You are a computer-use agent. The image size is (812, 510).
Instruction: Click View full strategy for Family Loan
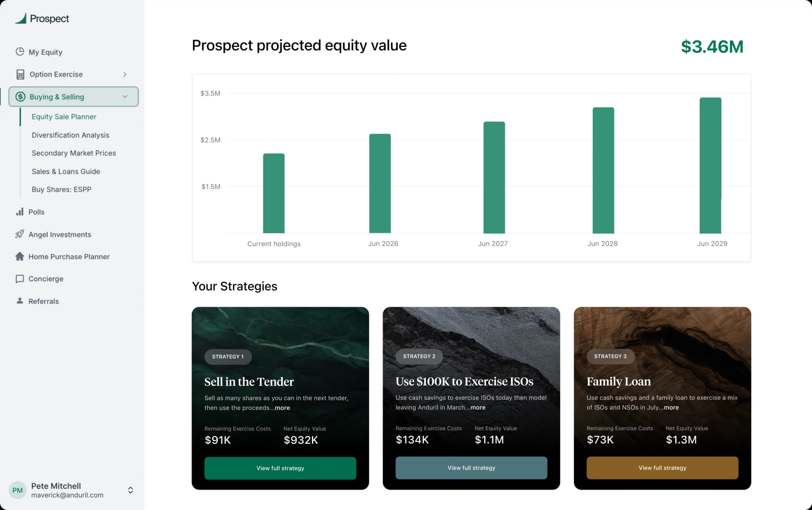coord(662,468)
